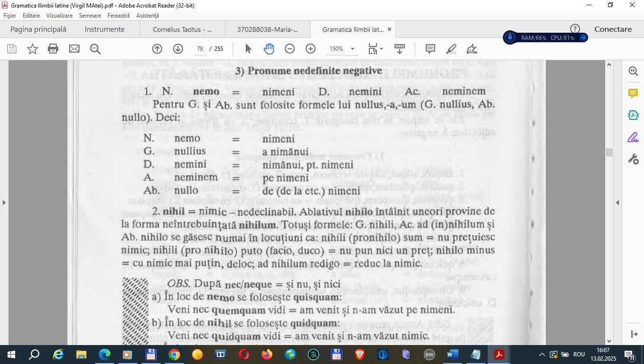Open File Explorer from taskbar

pos(81,355)
